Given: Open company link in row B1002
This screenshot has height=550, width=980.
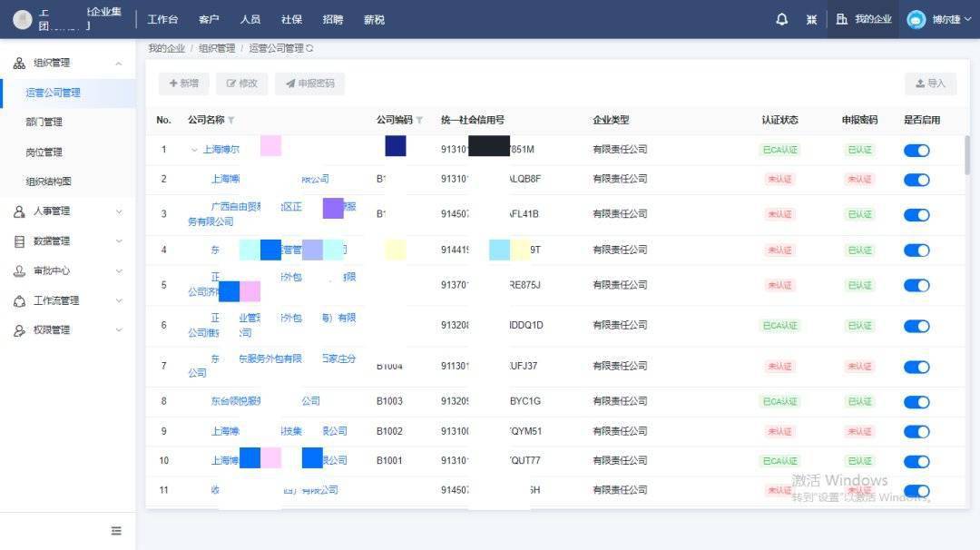Looking at the screenshot, I should [x=279, y=430].
